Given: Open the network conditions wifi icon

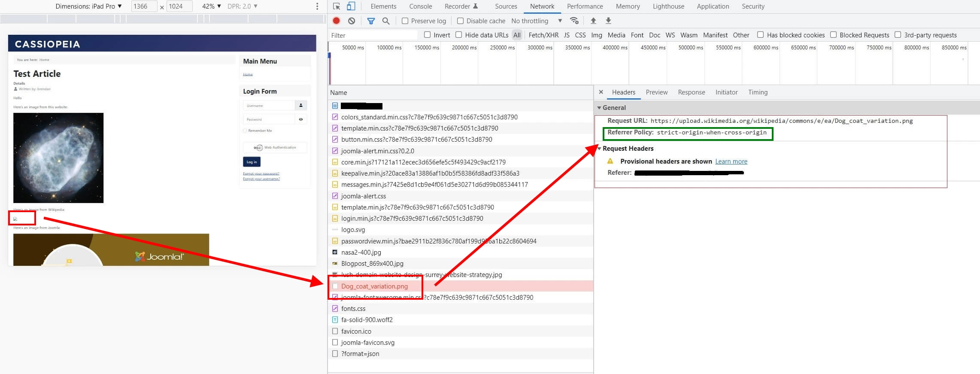Looking at the screenshot, I should coord(574,21).
